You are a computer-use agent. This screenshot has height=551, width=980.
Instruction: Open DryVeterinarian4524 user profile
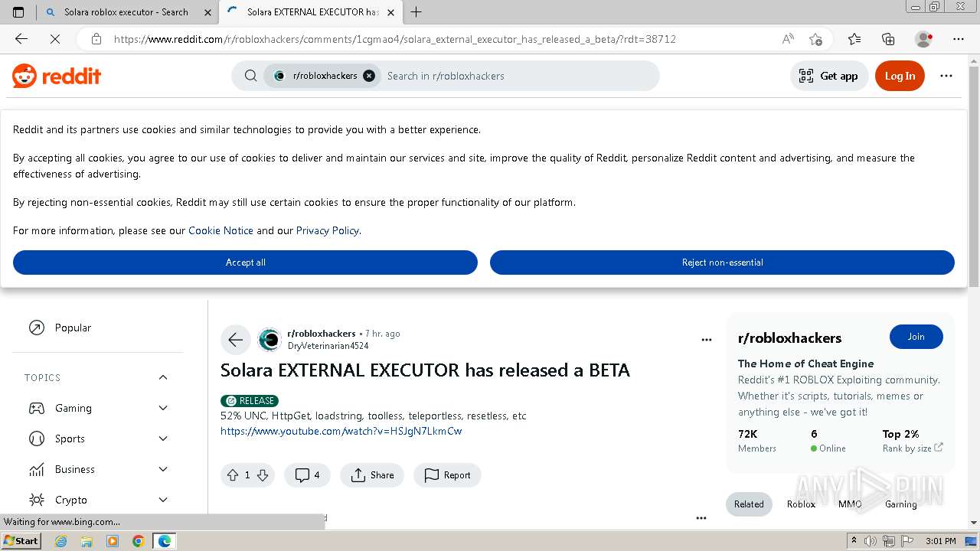[x=328, y=346]
